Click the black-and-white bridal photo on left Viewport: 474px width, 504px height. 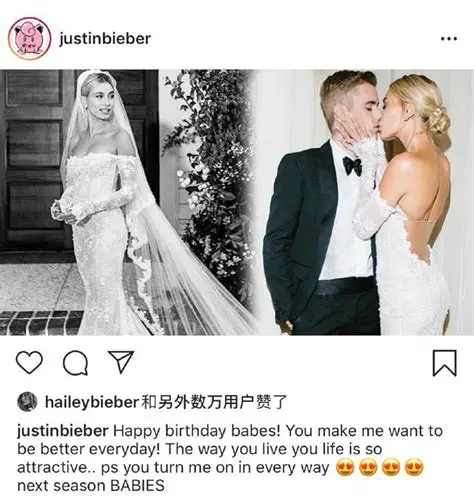coord(128,202)
